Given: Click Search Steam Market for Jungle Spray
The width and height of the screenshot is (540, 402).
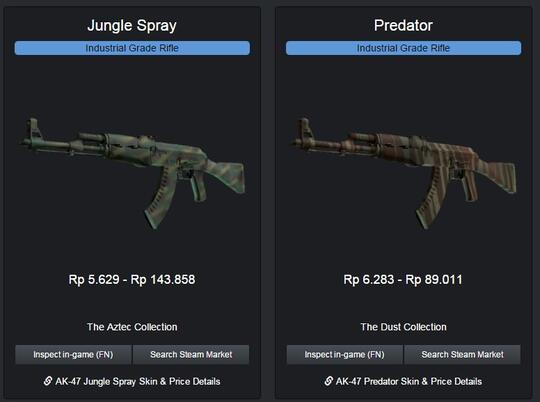Looking at the screenshot, I should point(191,354).
